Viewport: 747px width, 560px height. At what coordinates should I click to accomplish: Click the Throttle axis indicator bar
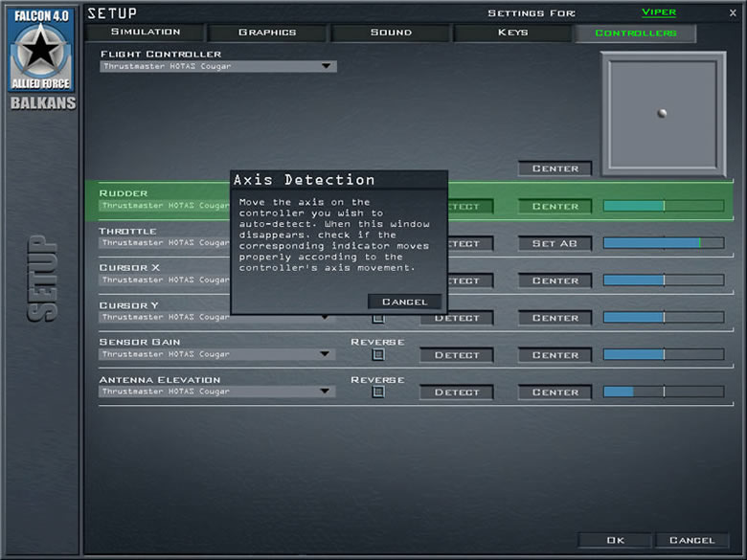tap(663, 243)
